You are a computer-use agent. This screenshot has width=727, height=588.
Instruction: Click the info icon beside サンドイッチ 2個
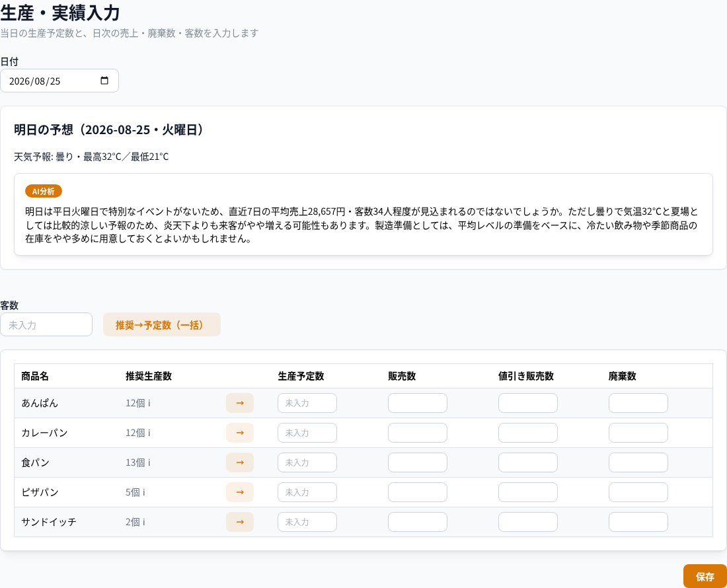click(143, 522)
